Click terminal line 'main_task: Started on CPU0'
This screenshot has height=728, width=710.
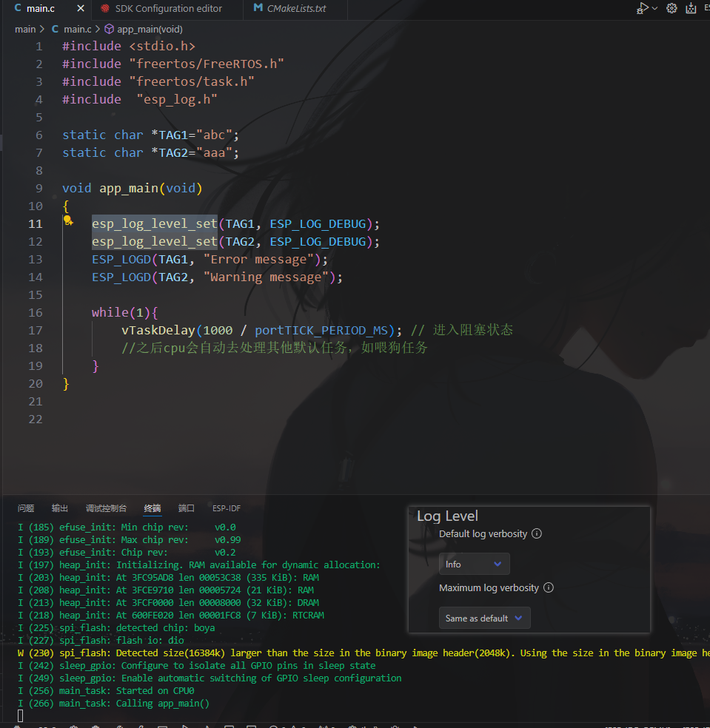[106, 691]
